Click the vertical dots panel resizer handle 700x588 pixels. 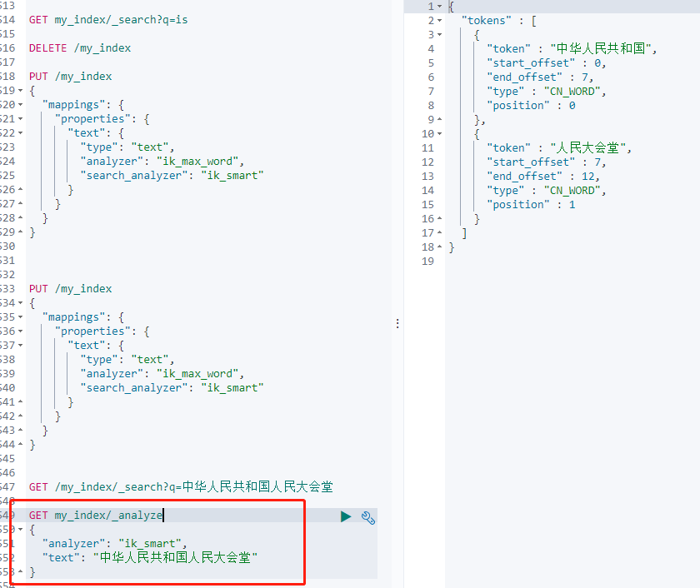pos(397,323)
